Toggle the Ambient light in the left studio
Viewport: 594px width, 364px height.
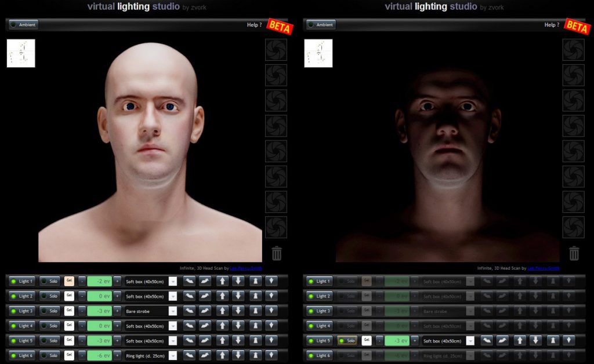24,25
